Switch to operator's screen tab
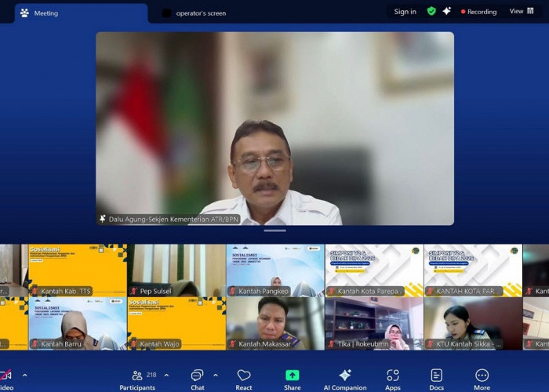This screenshot has width=549, height=392. (200, 13)
